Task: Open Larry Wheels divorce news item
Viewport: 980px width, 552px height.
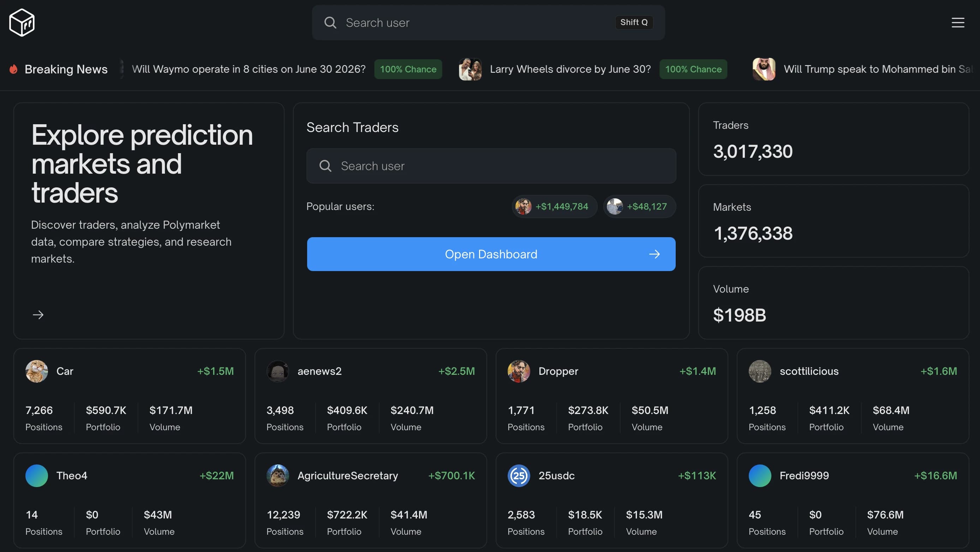Action: pyautogui.click(x=570, y=69)
